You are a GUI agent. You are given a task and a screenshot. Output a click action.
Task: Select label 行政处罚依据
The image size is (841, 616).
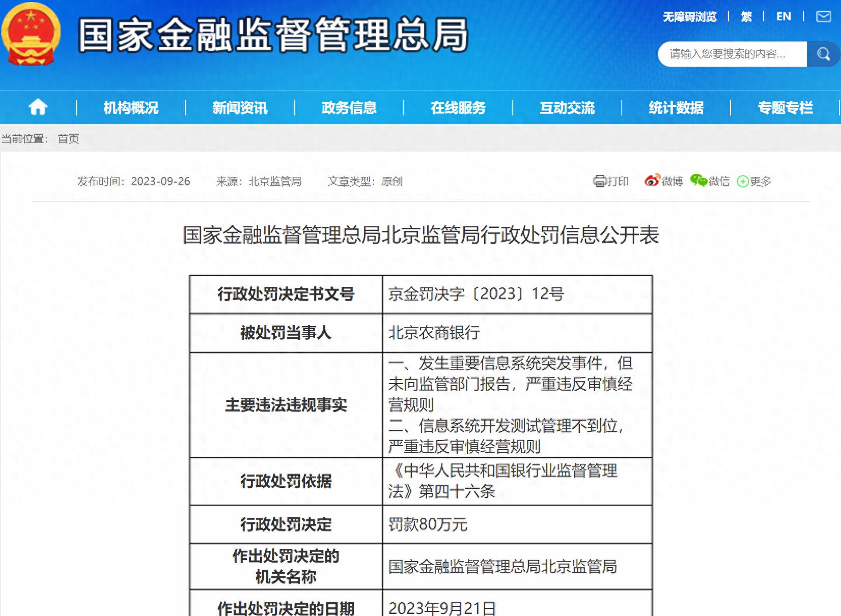tap(286, 481)
